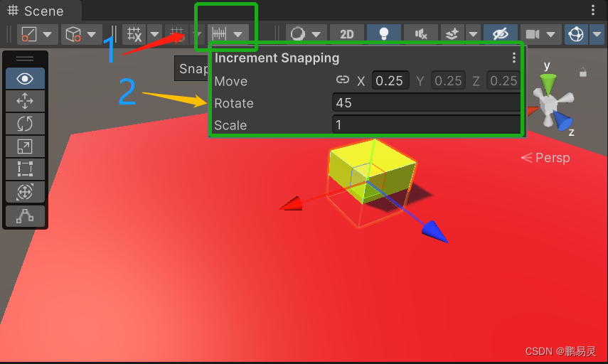Viewport: 608px width, 364px height.
Task: Click the Scale label
Action: (x=230, y=126)
